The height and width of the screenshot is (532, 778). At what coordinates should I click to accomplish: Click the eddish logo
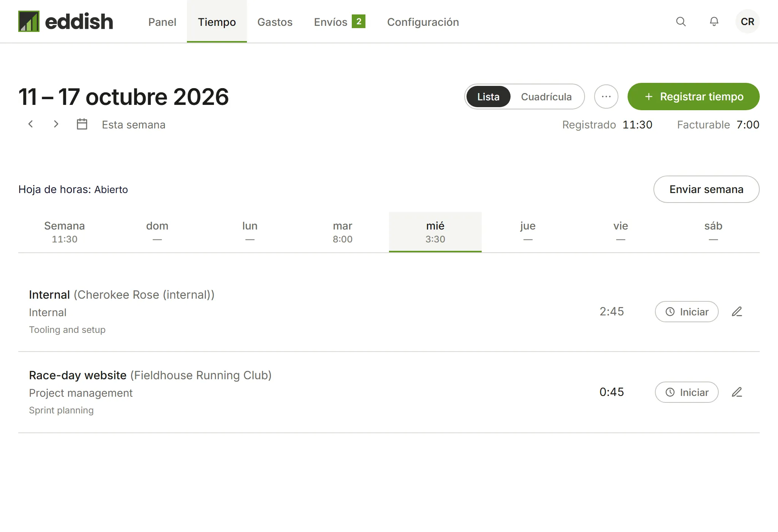pyautogui.click(x=66, y=21)
